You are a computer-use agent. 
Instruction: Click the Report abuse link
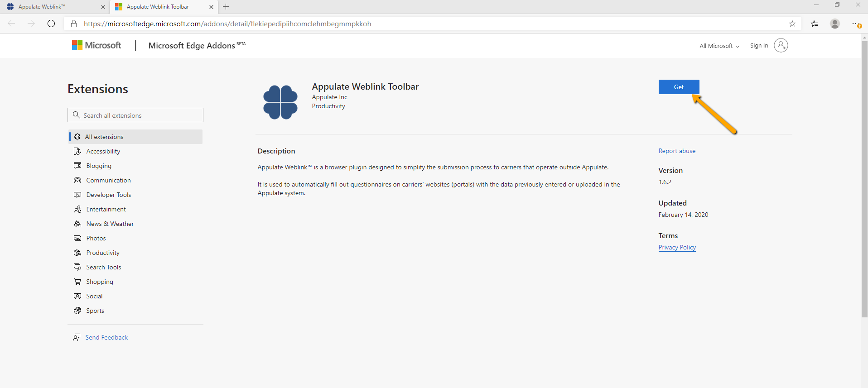[x=677, y=151]
